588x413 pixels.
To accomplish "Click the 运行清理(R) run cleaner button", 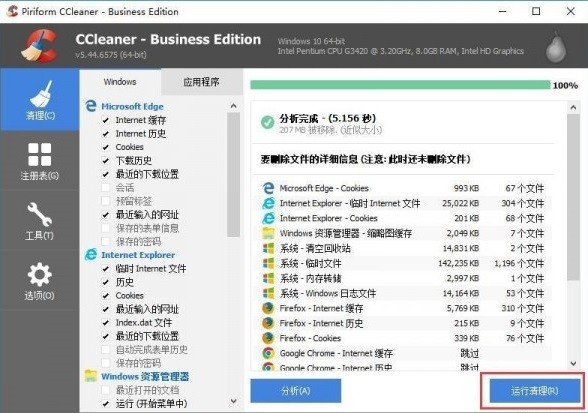I will click(x=535, y=391).
